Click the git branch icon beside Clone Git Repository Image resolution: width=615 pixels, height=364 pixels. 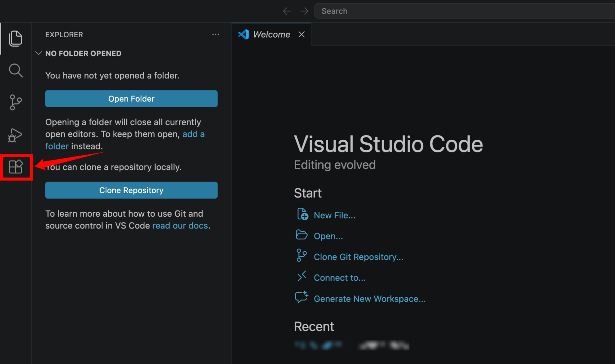[x=302, y=255]
